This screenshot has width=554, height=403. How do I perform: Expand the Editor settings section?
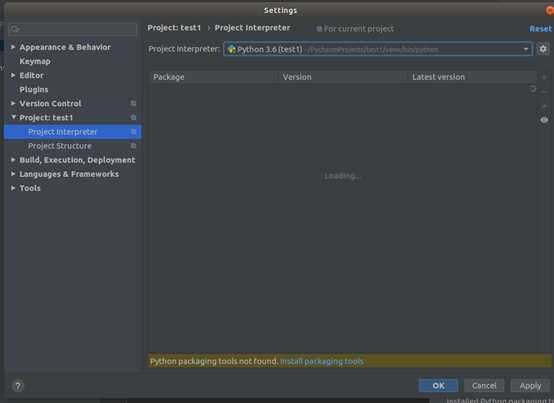pyautogui.click(x=13, y=75)
